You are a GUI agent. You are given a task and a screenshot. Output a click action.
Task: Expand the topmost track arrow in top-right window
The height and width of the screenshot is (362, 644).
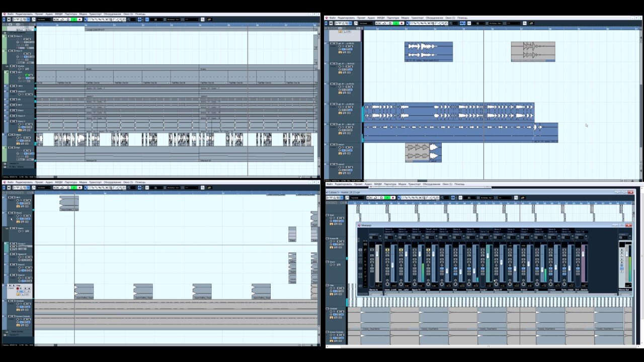pyautogui.click(x=326, y=43)
